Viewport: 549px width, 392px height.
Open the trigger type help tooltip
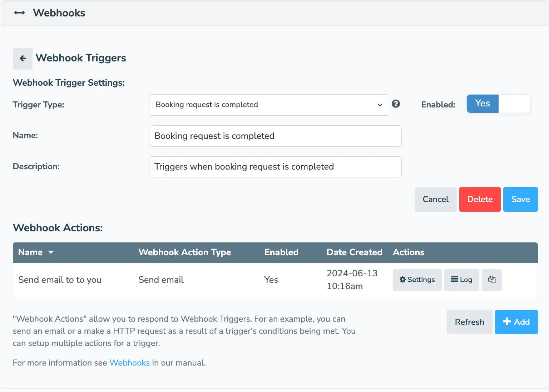point(396,104)
